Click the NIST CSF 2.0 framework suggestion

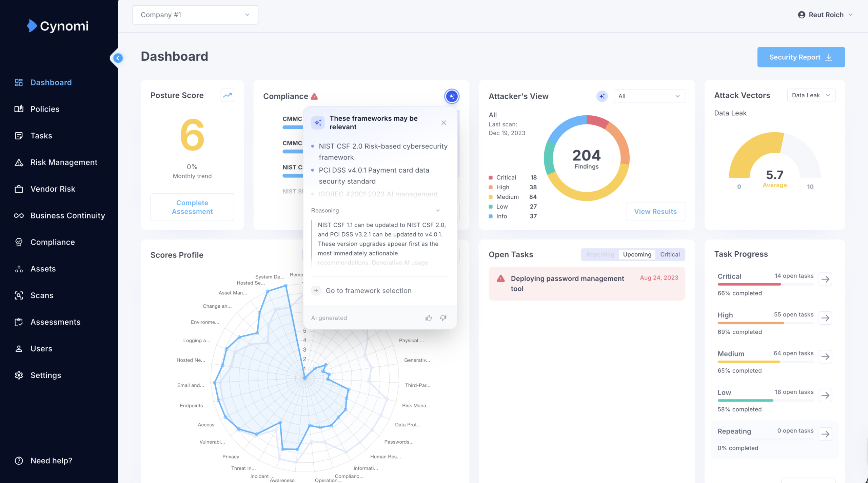383,152
